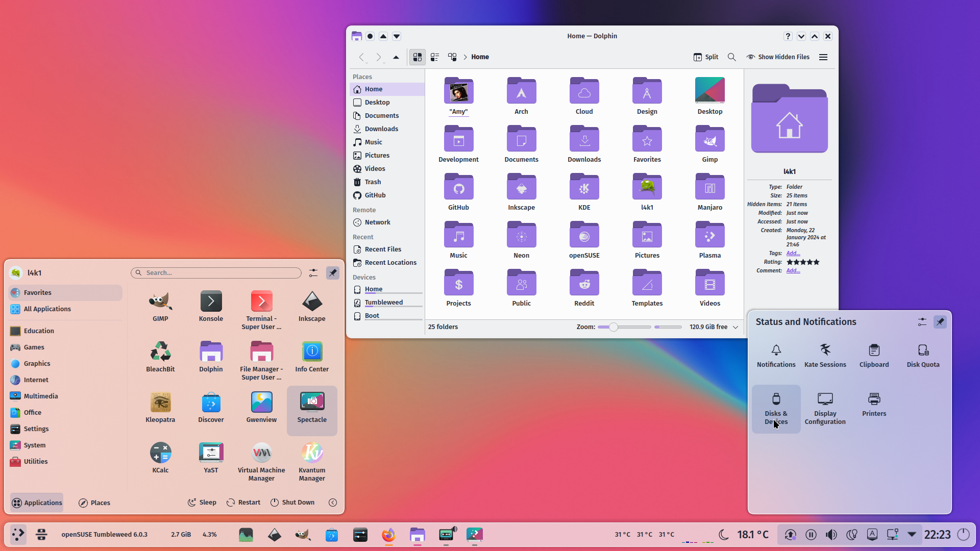
Task: Click the Shut Down button in launcher
Action: tap(292, 503)
